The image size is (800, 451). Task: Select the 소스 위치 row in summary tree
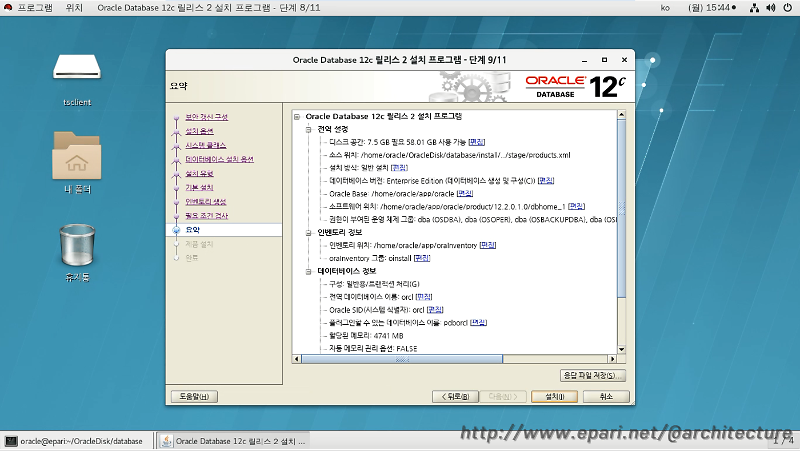[x=449, y=155]
